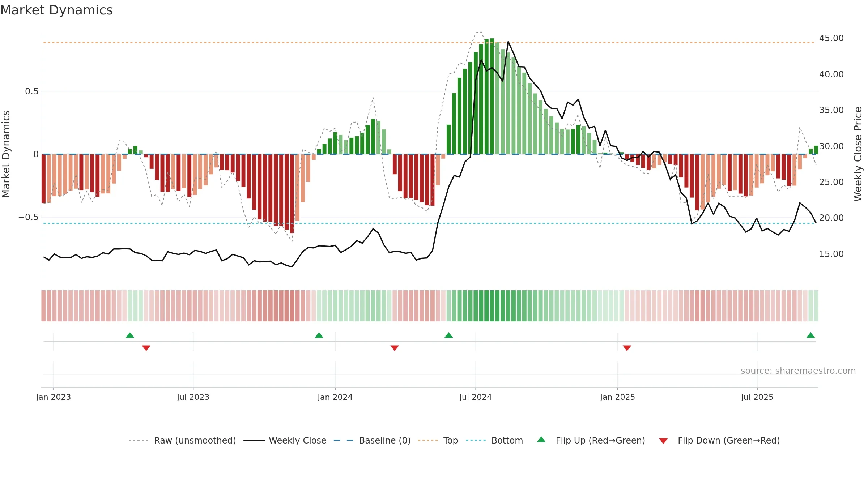This screenshot has width=868, height=488.
Task: Click the −0.5 left axis label
Action: [x=29, y=217]
